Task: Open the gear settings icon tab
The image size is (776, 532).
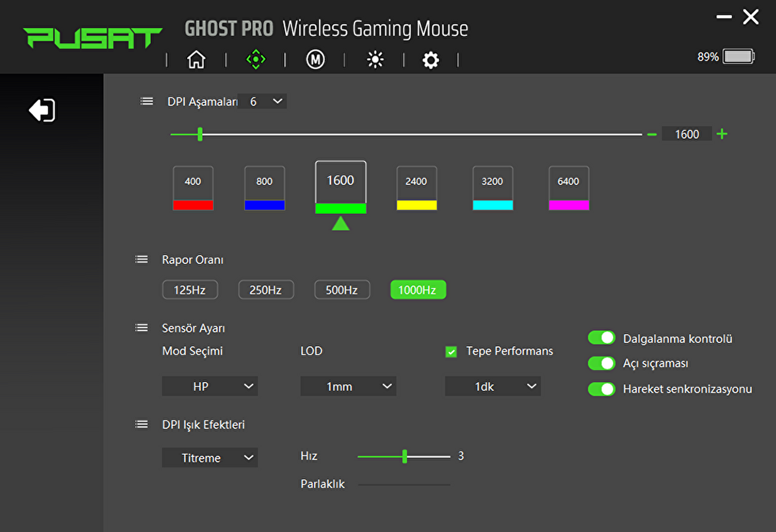Action: pos(430,60)
